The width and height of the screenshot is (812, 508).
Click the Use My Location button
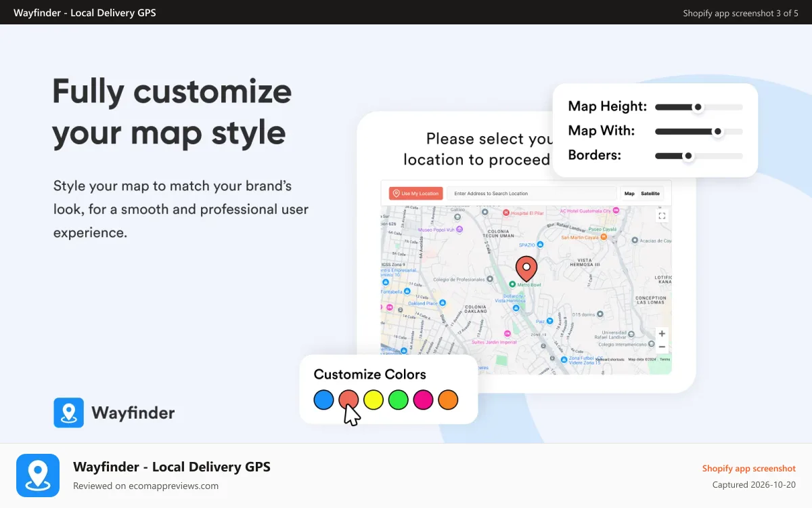[415, 194]
